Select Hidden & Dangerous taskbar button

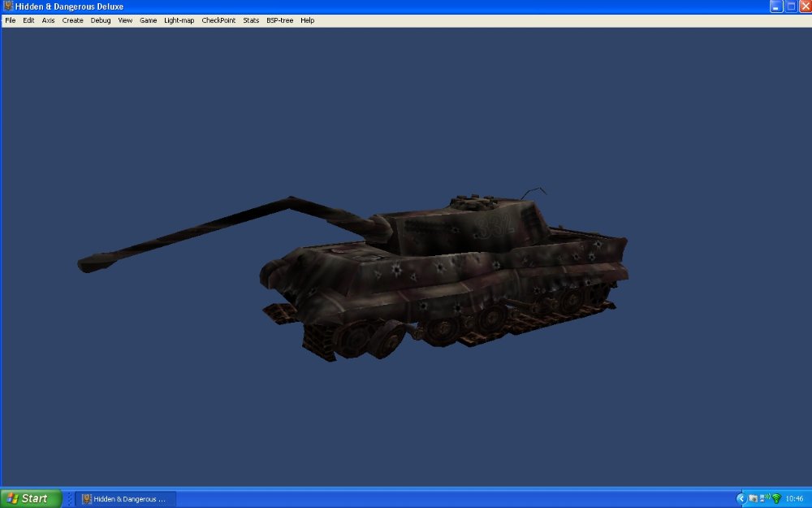pos(125,499)
